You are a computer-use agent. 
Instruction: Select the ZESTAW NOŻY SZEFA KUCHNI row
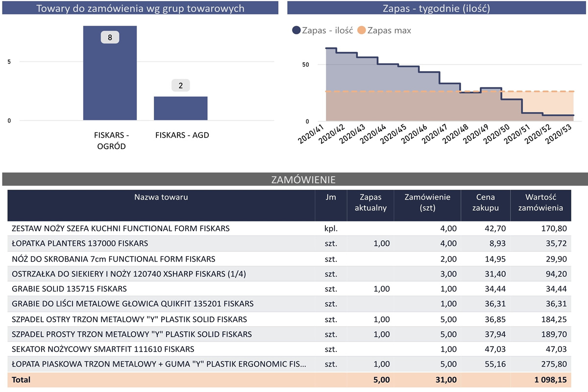click(121, 228)
